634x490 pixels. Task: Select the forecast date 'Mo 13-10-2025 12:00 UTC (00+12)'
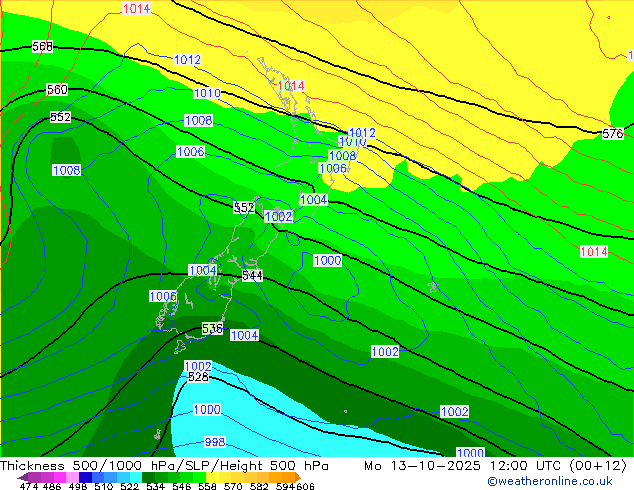tap(495, 465)
